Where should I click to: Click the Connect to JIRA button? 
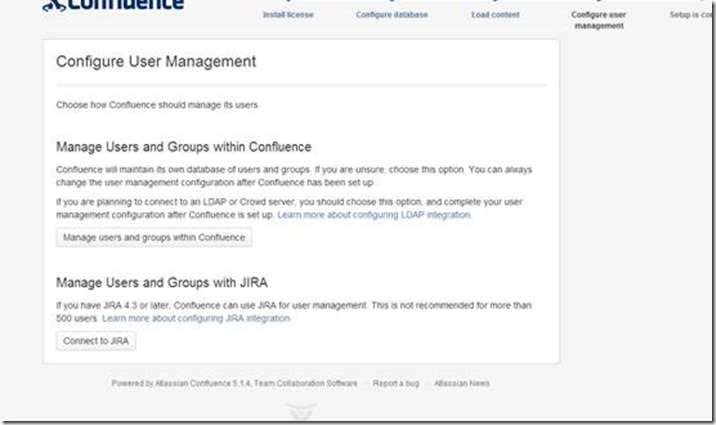pos(96,341)
